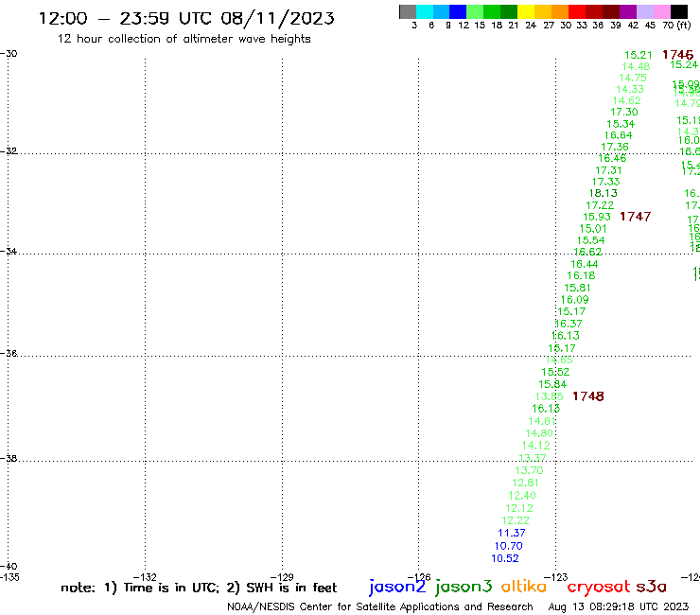Image resolution: width=700 pixels, height=615 pixels.
Task: Click the pass time label '1748'
Action: tap(588, 396)
